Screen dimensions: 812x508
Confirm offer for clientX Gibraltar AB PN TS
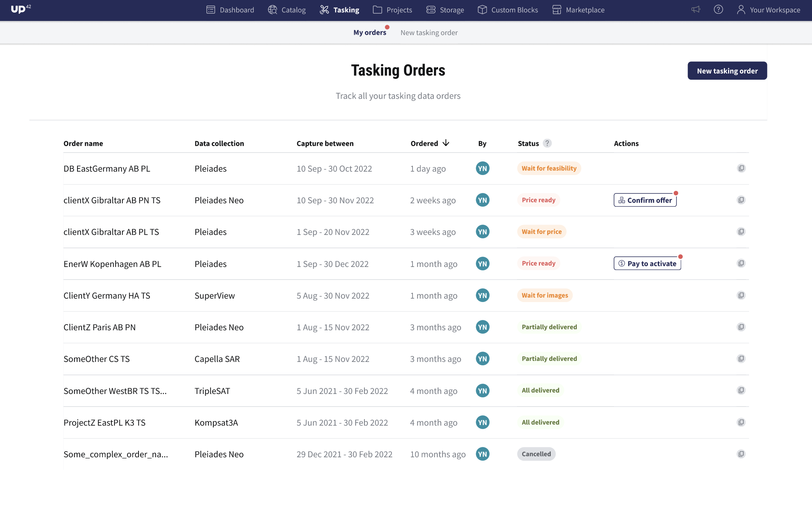pyautogui.click(x=645, y=200)
